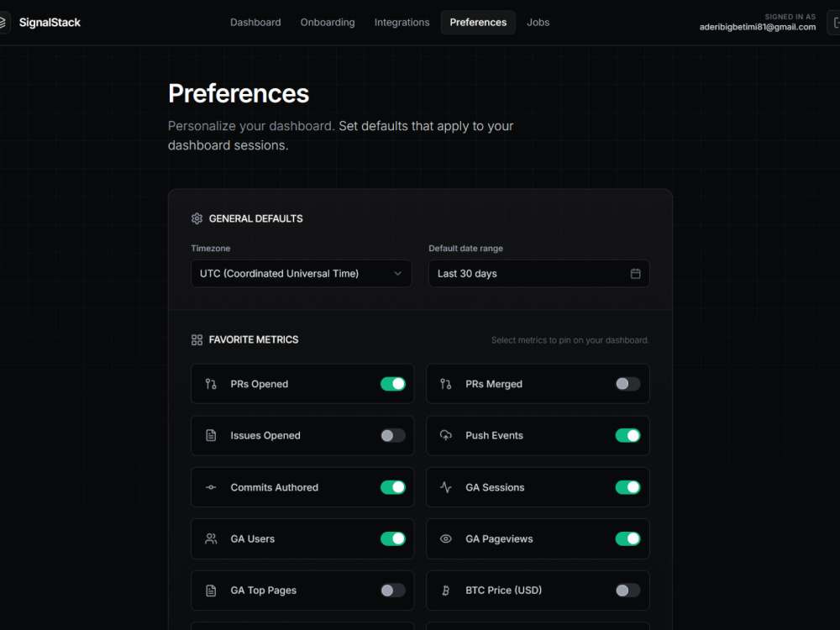Click the 'SIGNED IN AS' caption

coord(790,17)
